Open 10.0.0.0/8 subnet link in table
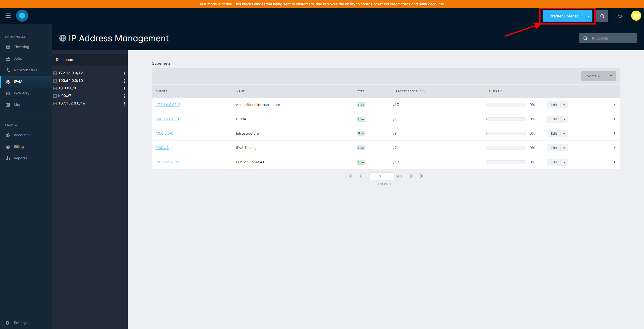Image resolution: width=644 pixels, height=329 pixels. point(164,133)
